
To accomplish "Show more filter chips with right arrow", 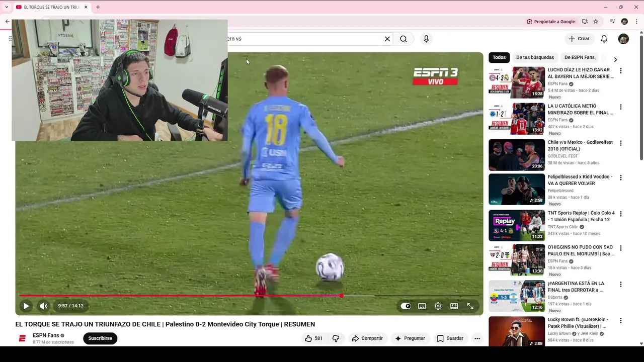I will [x=615, y=59].
